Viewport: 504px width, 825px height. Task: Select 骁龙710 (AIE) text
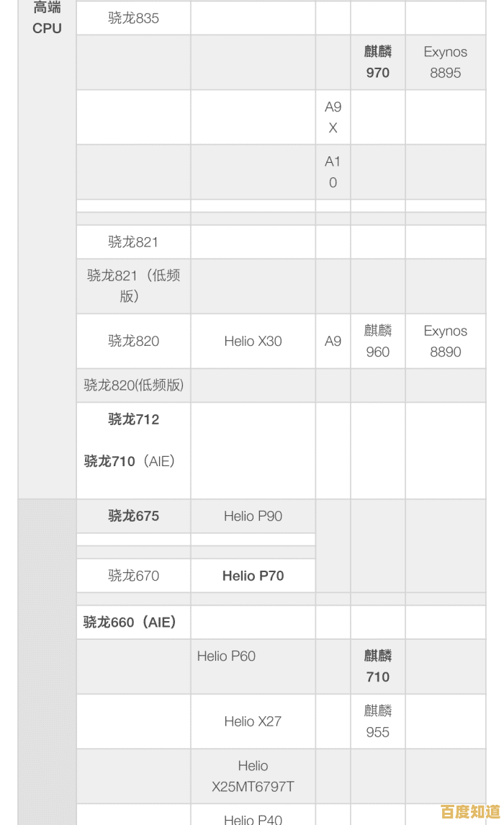coord(130,461)
